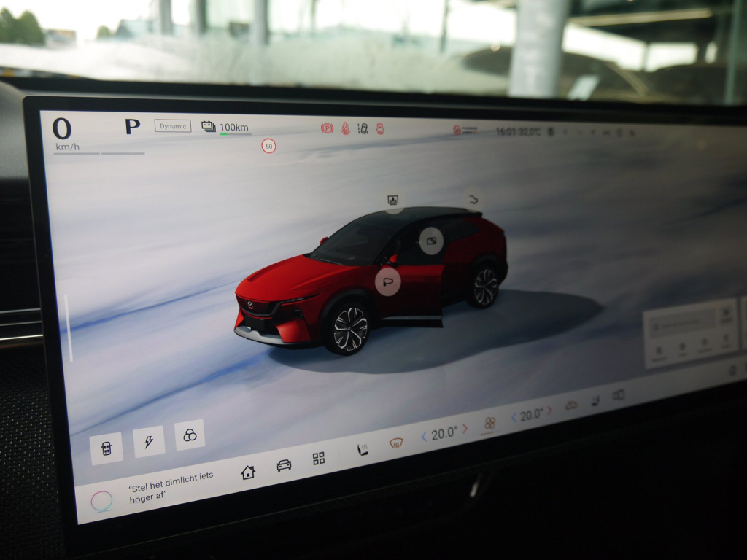Tap the 16:01 clock display
Image resolution: width=747 pixels, height=560 pixels.
[506, 131]
